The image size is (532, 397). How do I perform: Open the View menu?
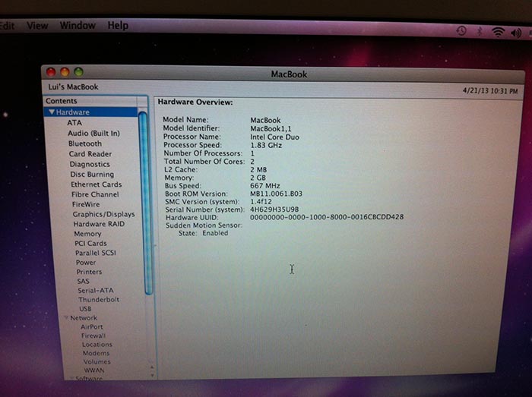click(x=37, y=25)
